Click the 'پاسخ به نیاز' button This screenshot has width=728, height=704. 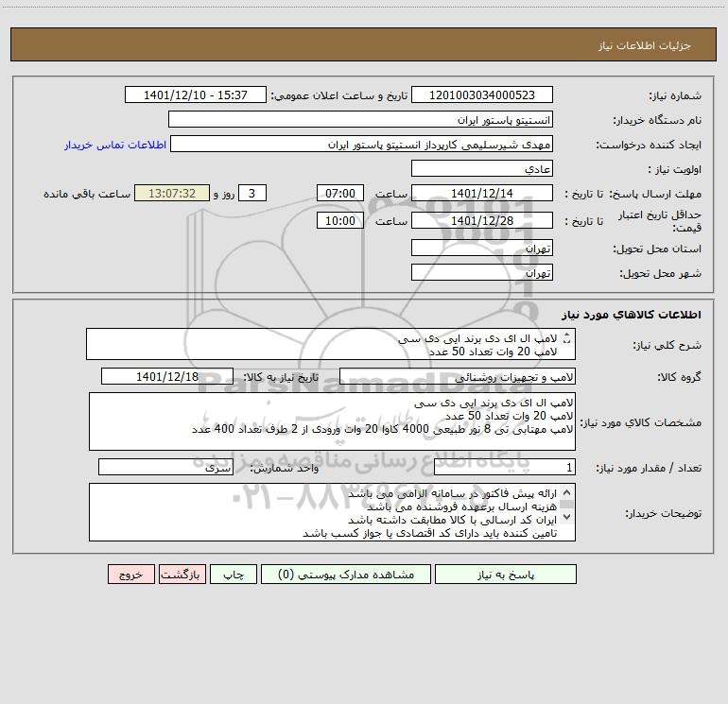(505, 575)
